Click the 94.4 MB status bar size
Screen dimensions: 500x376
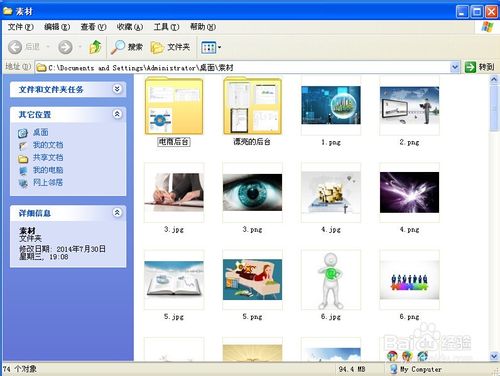click(352, 369)
